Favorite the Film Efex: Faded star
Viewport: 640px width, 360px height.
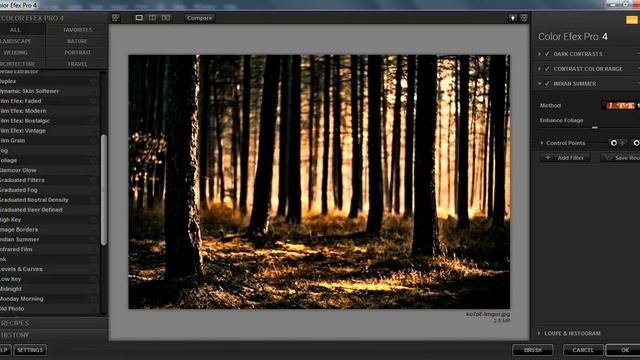pyautogui.click(x=93, y=101)
